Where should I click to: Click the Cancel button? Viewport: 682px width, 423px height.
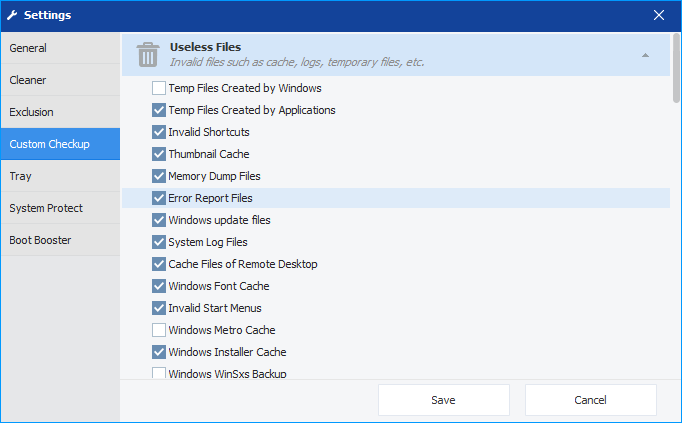pos(591,400)
